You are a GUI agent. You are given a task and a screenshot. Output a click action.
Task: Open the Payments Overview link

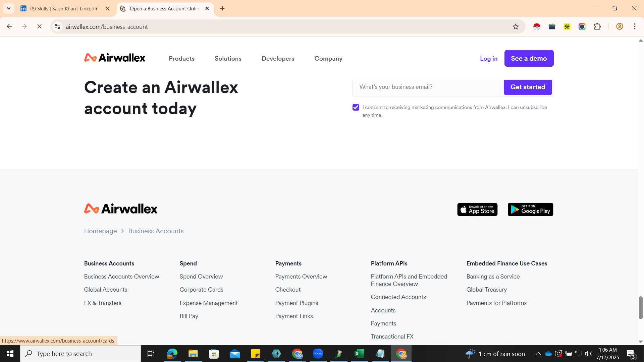301,277
